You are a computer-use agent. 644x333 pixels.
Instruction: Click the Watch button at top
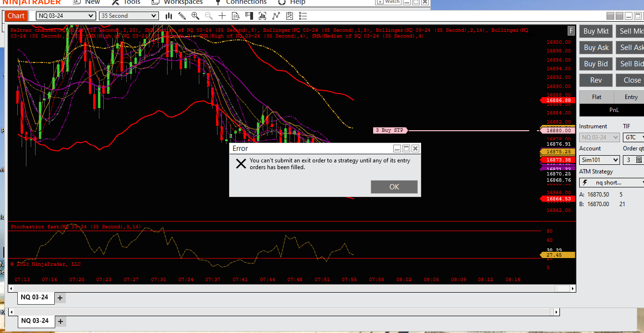(x=389, y=2)
